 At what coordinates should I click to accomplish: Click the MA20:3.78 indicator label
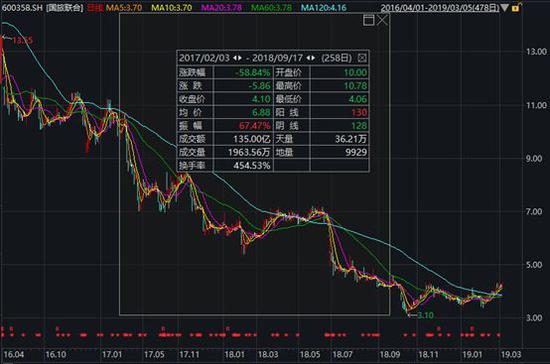point(221,7)
